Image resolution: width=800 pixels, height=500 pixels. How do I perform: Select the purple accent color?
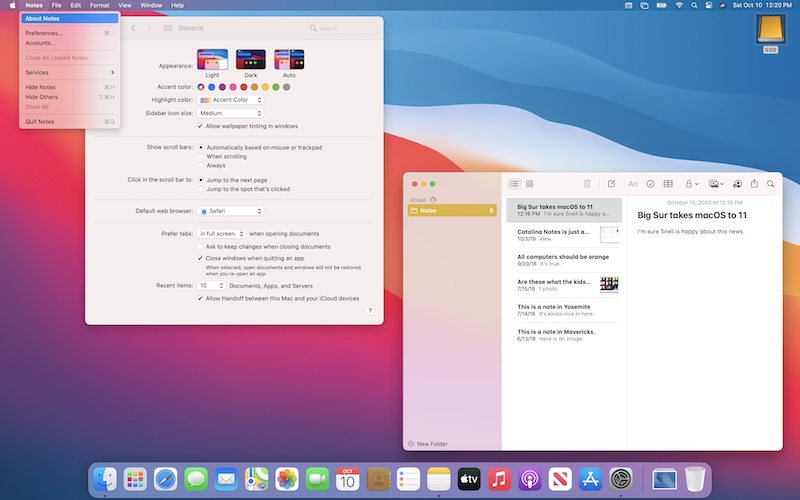pyautogui.click(x=222, y=87)
